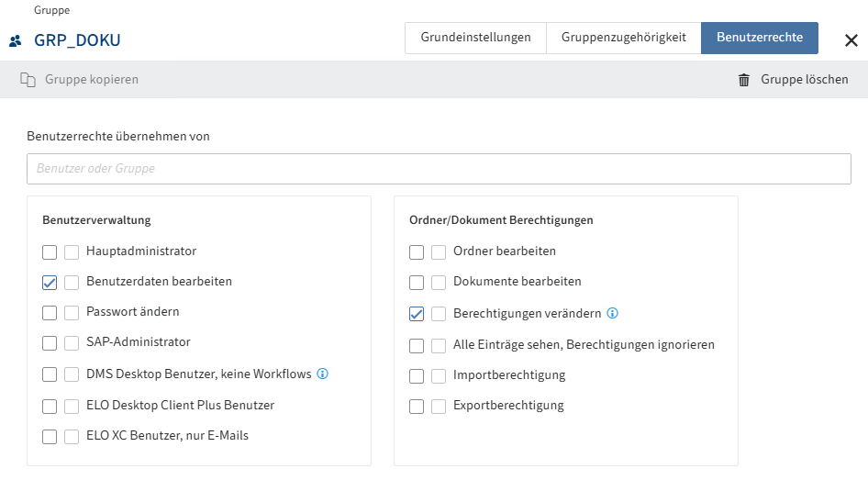Toggle second Importberechtigung checkbox

click(439, 376)
